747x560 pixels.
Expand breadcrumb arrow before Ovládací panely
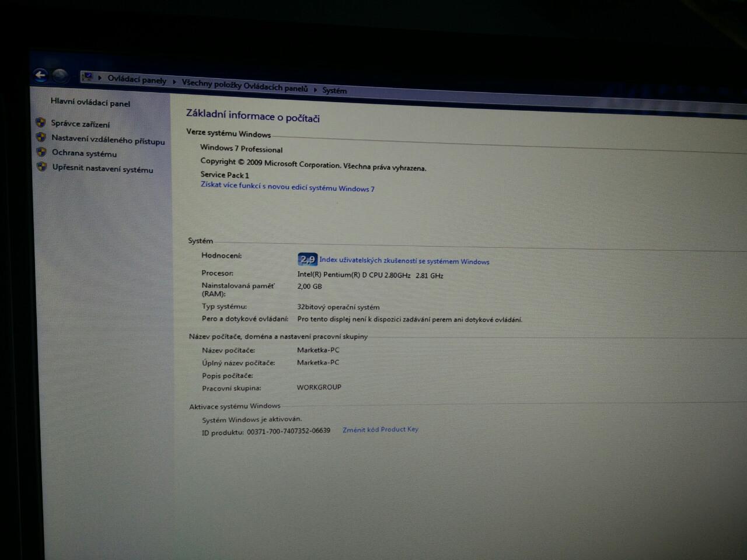[100, 78]
